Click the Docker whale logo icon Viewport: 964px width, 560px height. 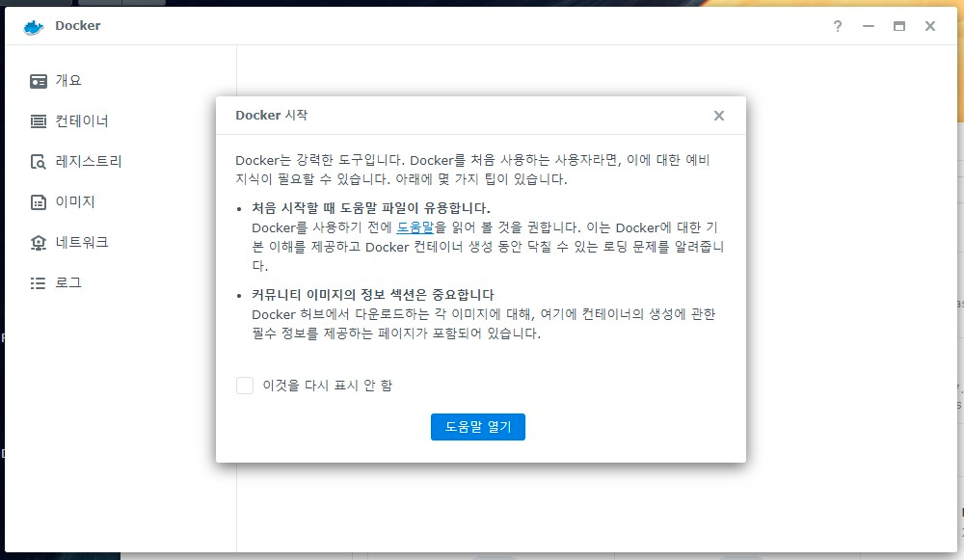[x=34, y=26]
